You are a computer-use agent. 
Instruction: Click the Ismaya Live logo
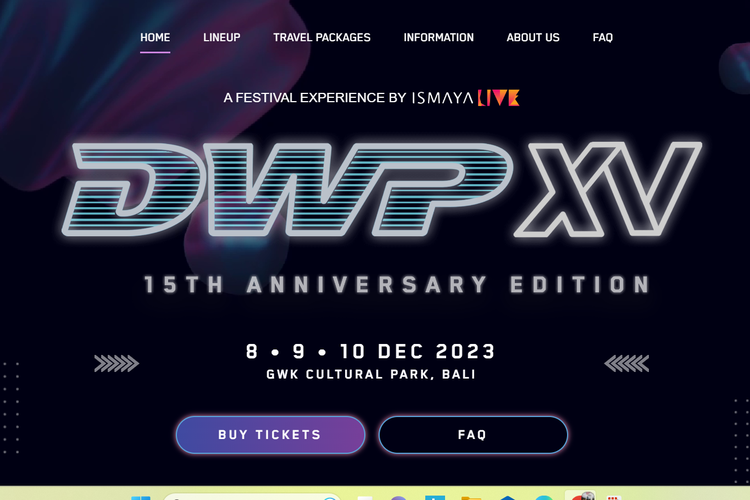point(465,98)
